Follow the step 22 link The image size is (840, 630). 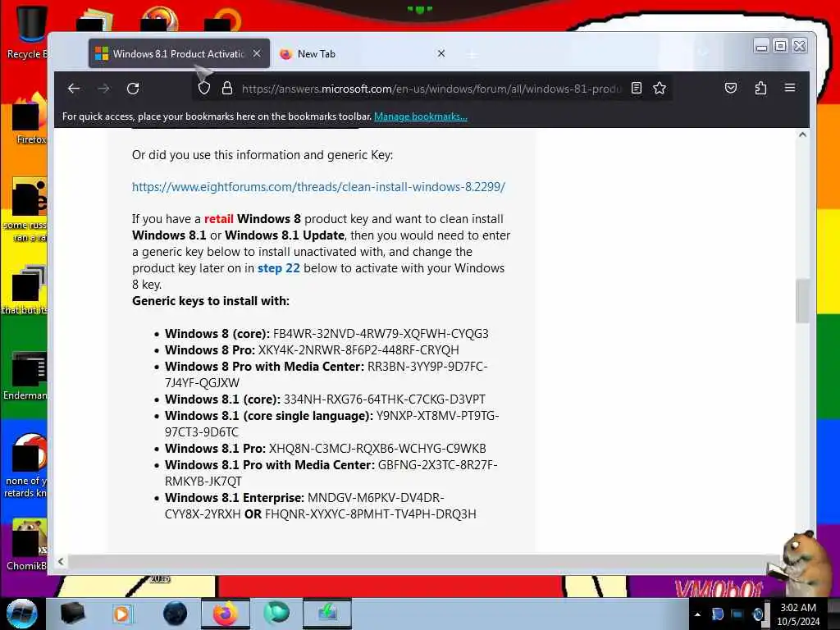pos(279,268)
